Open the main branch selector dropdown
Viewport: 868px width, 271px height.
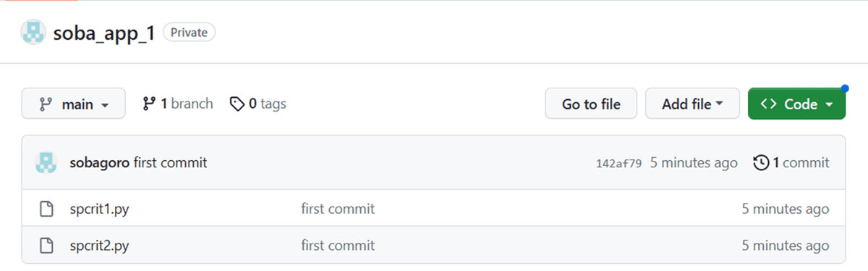(x=74, y=104)
